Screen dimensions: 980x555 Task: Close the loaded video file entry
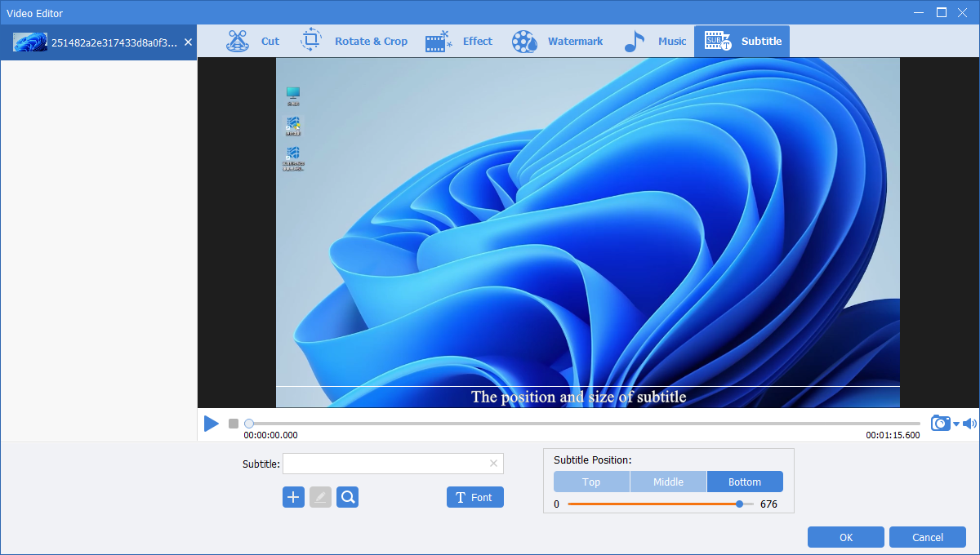[x=188, y=42]
